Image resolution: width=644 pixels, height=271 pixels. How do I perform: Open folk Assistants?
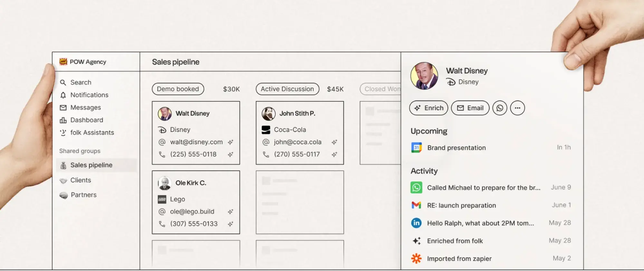pos(87,133)
